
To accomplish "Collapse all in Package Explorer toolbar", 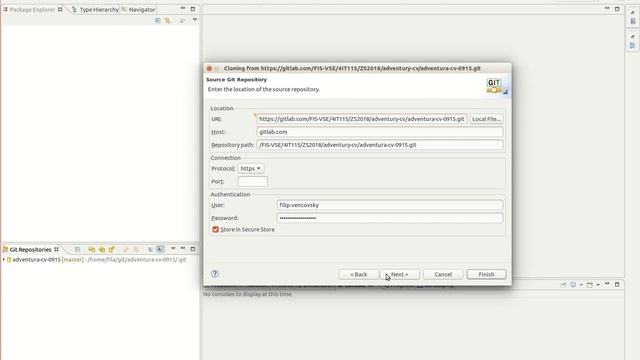I will point(158,20).
